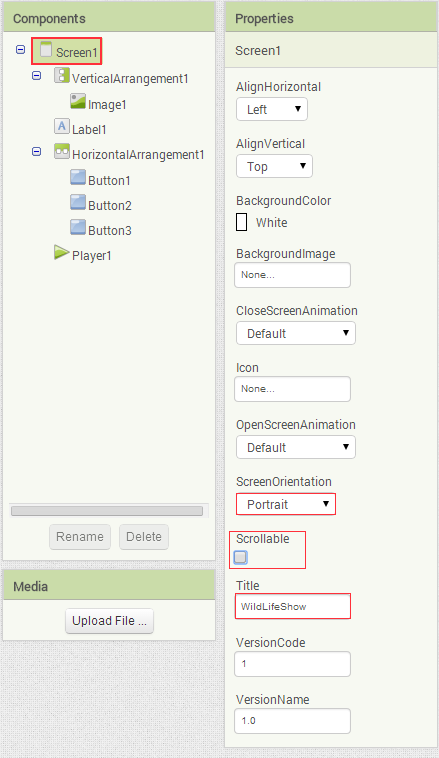This screenshot has width=439, height=758.
Task: Select the HorizontalArrangement1 layout icon
Action: click(x=61, y=151)
